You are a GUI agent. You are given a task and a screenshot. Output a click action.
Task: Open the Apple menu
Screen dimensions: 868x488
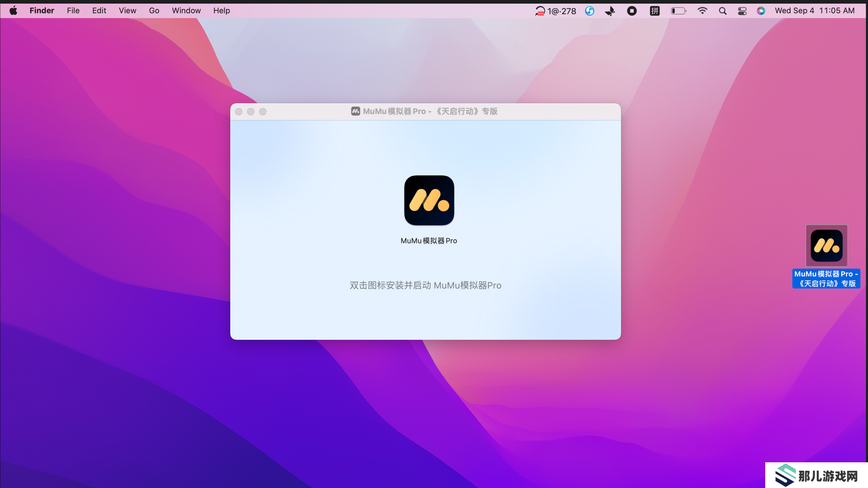click(13, 11)
